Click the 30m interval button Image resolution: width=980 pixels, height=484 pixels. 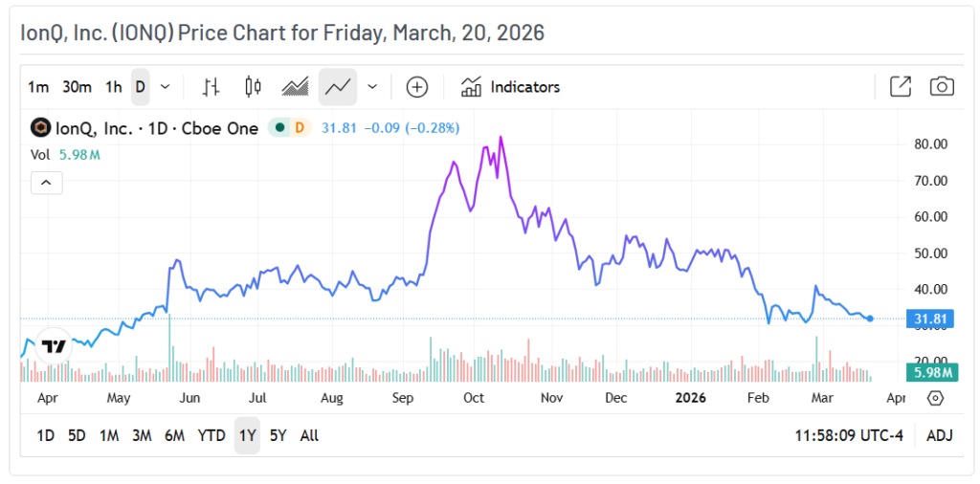[x=77, y=87]
